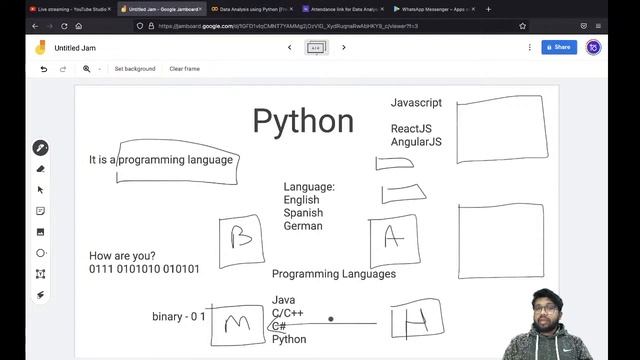Open the Pocket save icon
This screenshot has width=640, height=360.
pyautogui.click(x=584, y=26)
